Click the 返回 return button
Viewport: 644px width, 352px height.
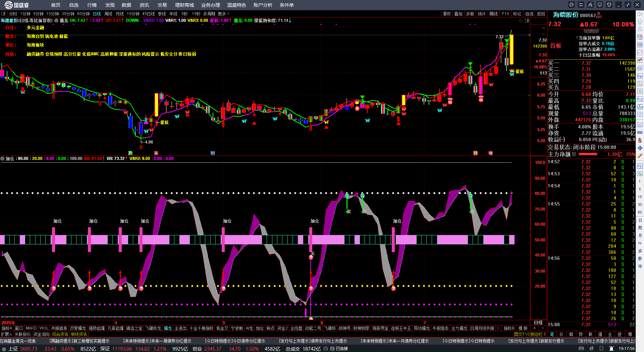(541, 14)
